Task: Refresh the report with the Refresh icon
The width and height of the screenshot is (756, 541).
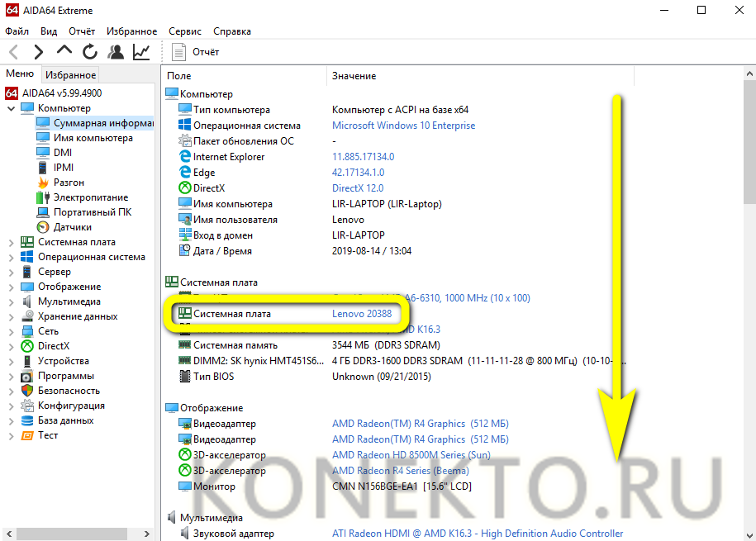Action: click(90, 52)
